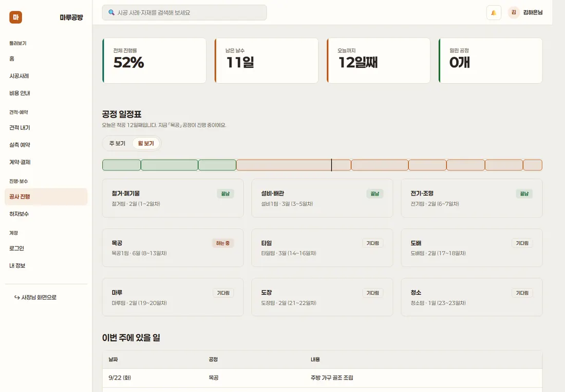
Task: Click the 공정 일정표 heading
Action: click(x=122, y=114)
